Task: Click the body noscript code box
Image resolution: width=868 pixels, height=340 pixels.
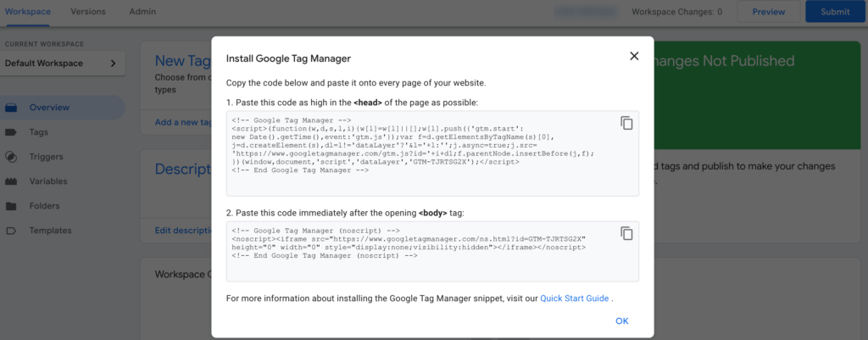Action: [432, 252]
